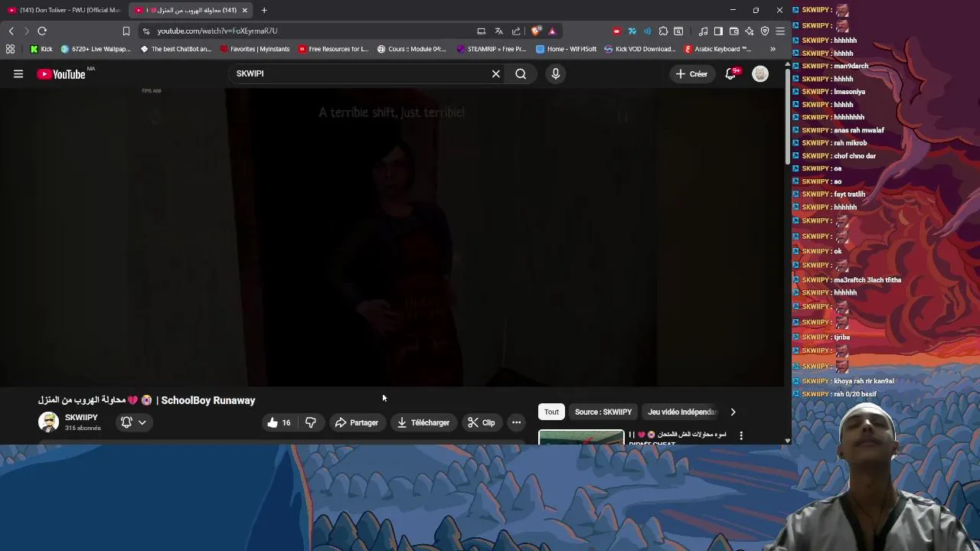Screen dimensions: 980x551
Task: Open the 6720+ Live Wallpap... bookmark
Action: tap(96, 49)
